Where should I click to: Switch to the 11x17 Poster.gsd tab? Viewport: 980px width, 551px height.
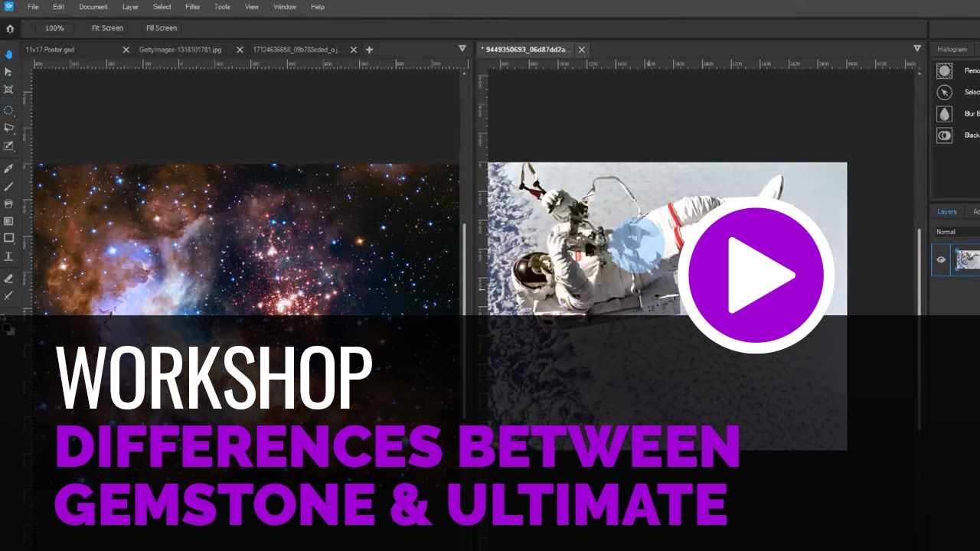(x=50, y=50)
